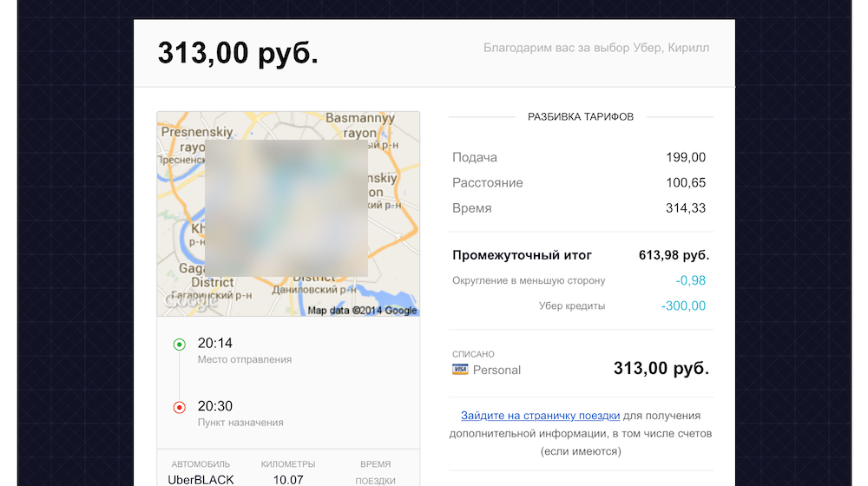Select the base fare value '199,00'
The width and height of the screenshot is (868, 486).
coord(686,157)
